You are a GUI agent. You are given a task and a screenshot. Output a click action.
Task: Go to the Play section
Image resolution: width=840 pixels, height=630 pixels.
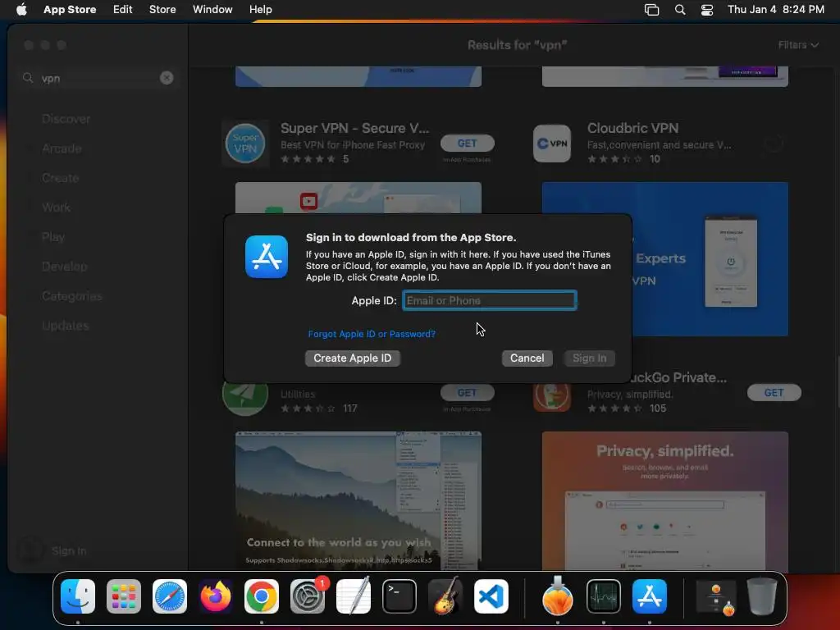(53, 237)
